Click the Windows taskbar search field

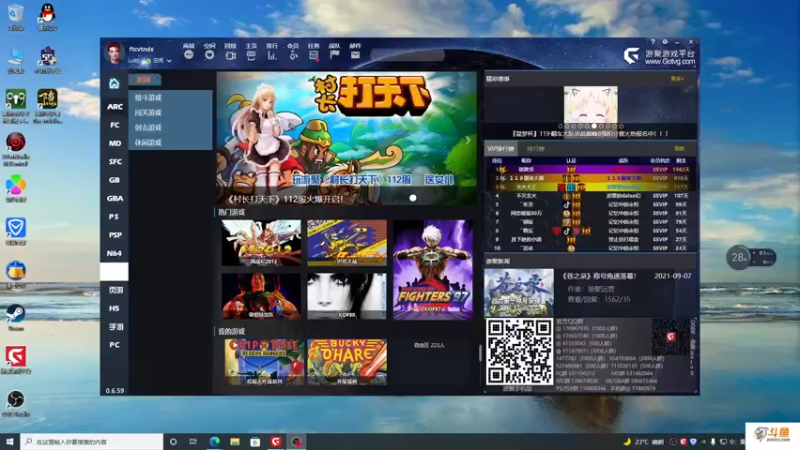click(x=92, y=441)
